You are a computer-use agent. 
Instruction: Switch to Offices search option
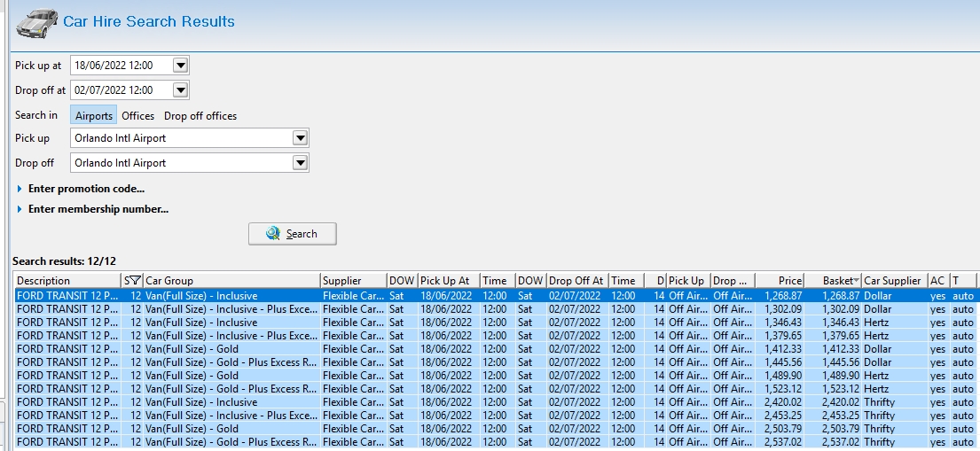[x=138, y=115]
